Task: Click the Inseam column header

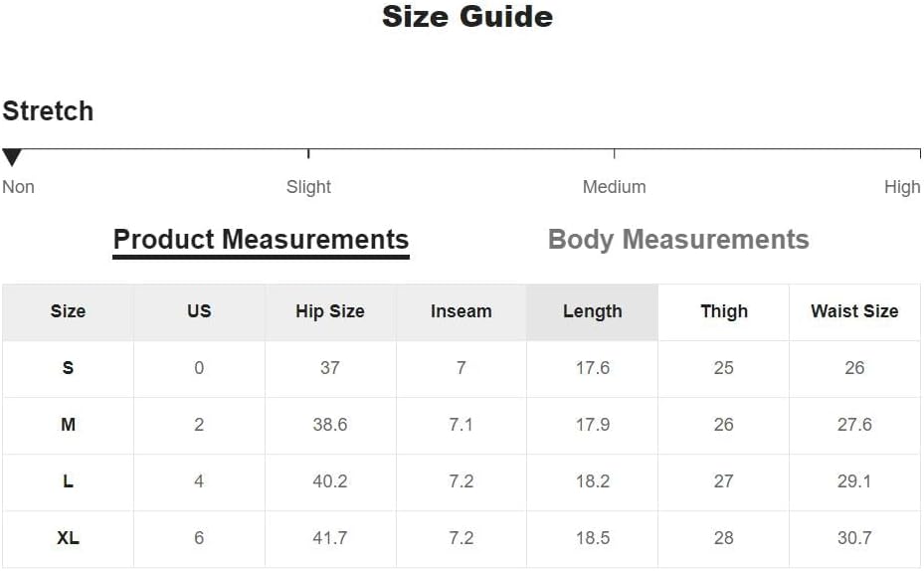Action: pos(461,311)
